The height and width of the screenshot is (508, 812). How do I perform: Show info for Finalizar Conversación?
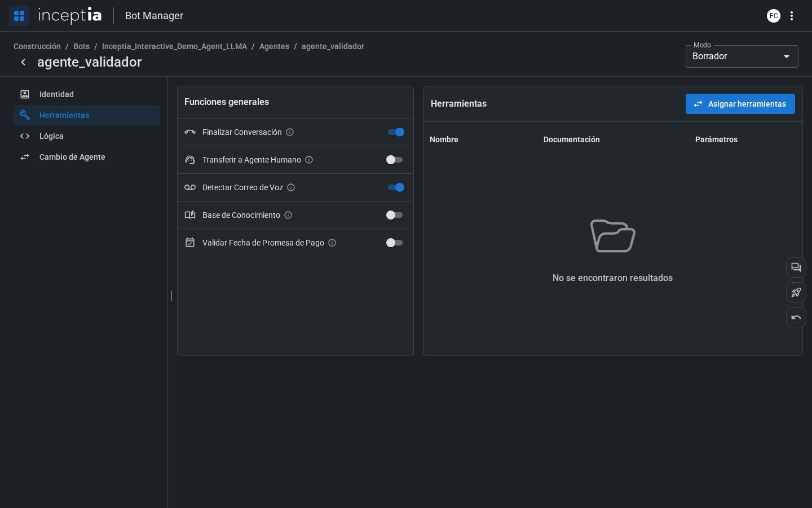tap(290, 132)
